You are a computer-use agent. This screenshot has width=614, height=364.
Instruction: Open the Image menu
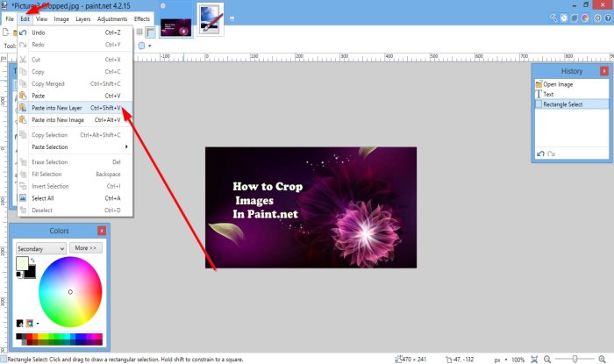[x=61, y=18]
